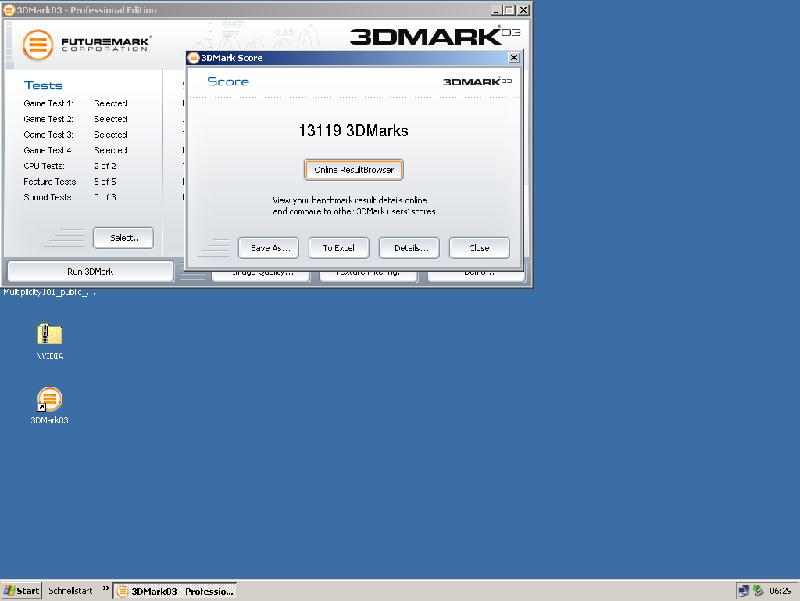The width and height of the screenshot is (800, 601).
Task: Close the 3DMark03 main window
Action: click(x=523, y=10)
